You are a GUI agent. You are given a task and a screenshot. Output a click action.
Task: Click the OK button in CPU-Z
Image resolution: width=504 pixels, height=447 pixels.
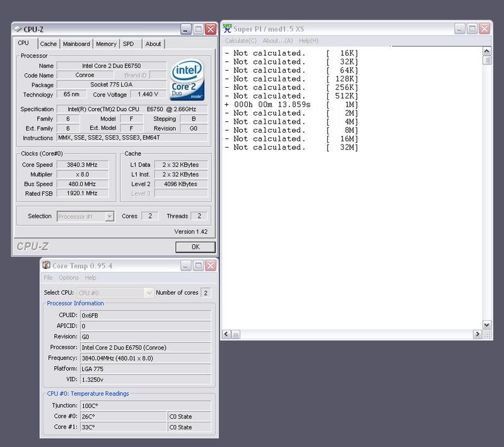(196, 247)
